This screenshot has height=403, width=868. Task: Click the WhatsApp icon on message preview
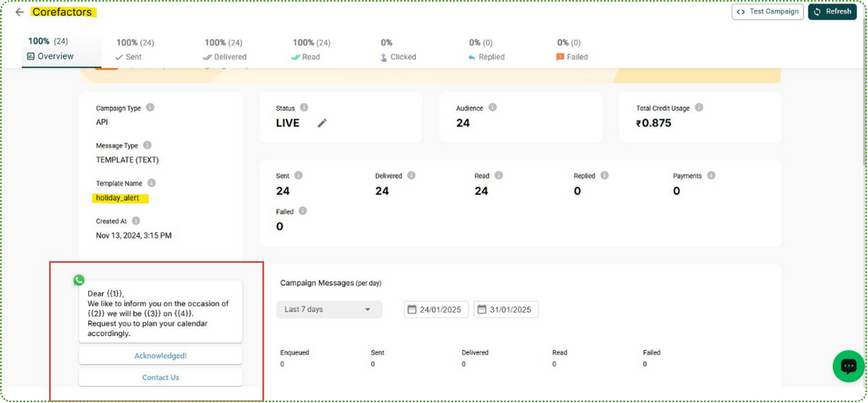tap(79, 280)
